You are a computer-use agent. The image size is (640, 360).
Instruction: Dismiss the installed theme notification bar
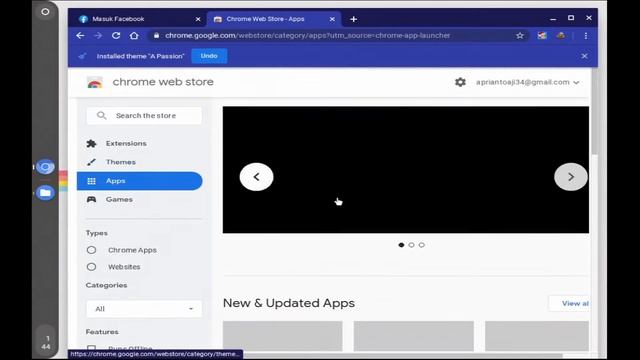click(584, 56)
